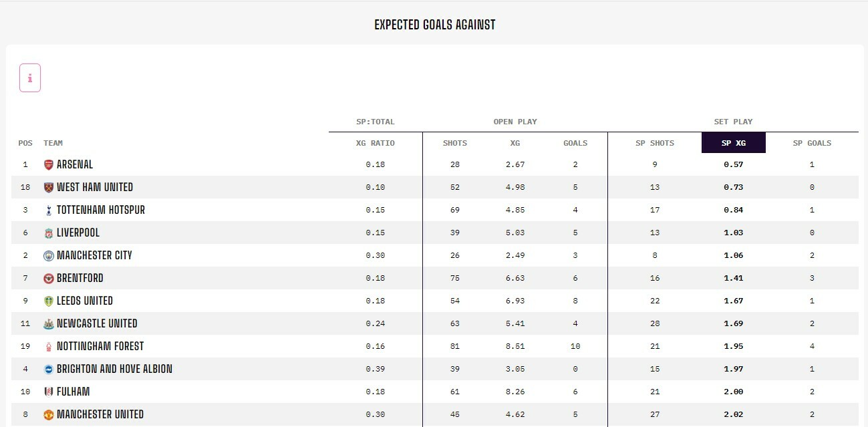Viewport: 868px width, 427px height.
Task: Click the Newcastle United crest icon
Action: point(48,323)
